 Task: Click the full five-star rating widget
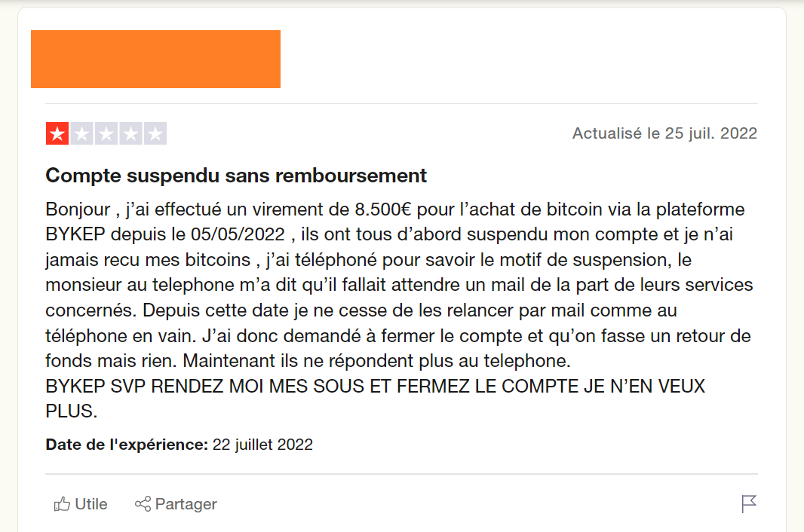pyautogui.click(x=106, y=133)
